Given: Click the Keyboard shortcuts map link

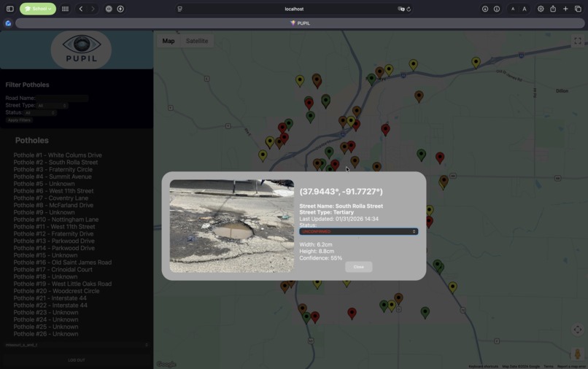Looking at the screenshot, I should tap(484, 366).
